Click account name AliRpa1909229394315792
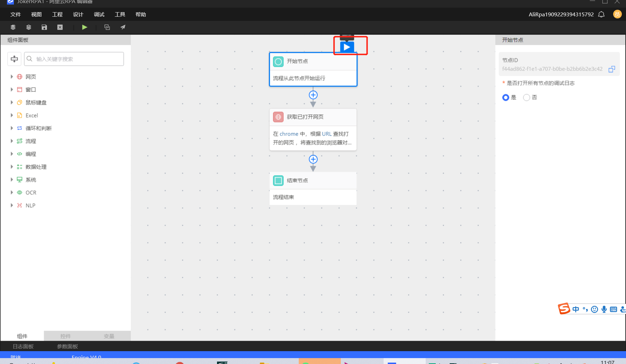The image size is (626, 364). pos(561,14)
